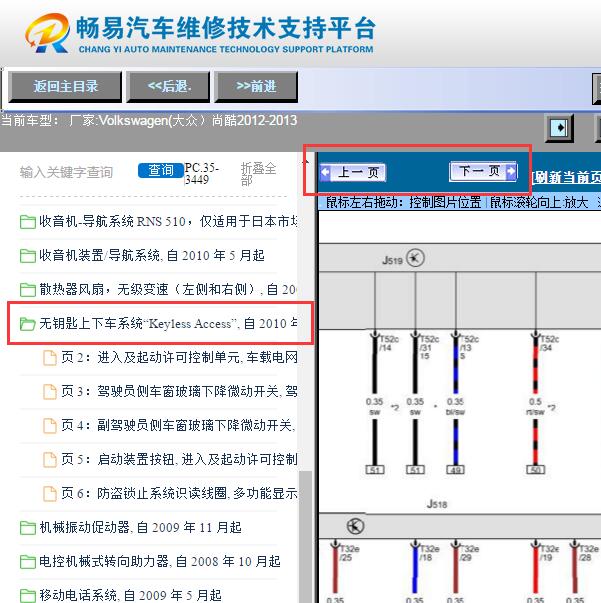Click the panel toggle arrow icon under the navigation bar

pos(559,128)
